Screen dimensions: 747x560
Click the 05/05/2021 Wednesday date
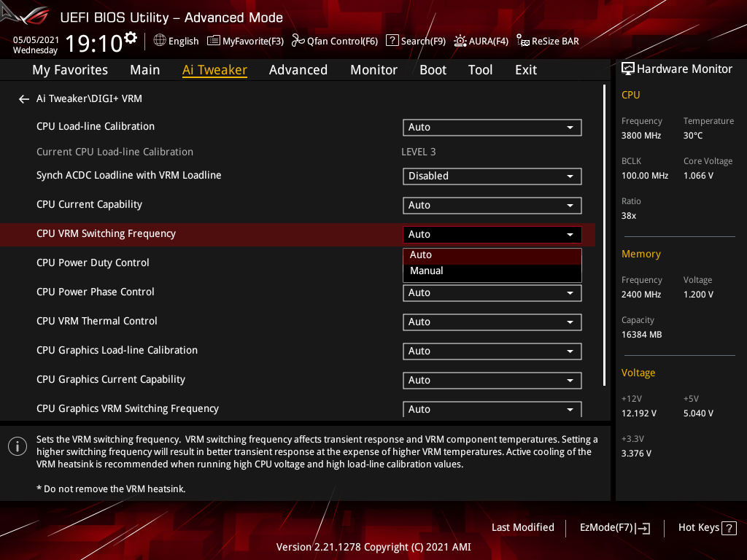(36, 44)
